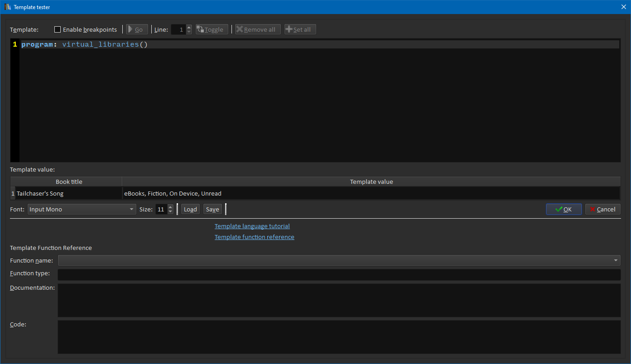Click the Code text box
631x364 pixels.
(x=339, y=337)
